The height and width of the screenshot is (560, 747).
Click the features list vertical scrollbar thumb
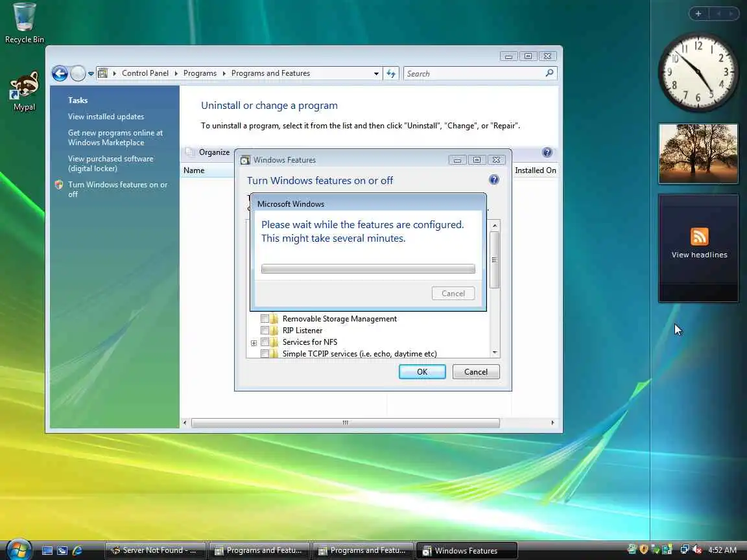click(495, 259)
